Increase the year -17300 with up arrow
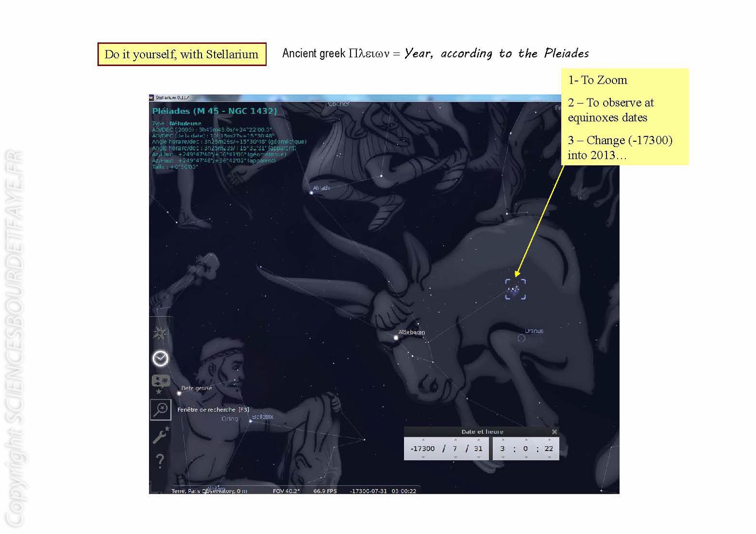This screenshot has height=534, width=756. (423, 440)
